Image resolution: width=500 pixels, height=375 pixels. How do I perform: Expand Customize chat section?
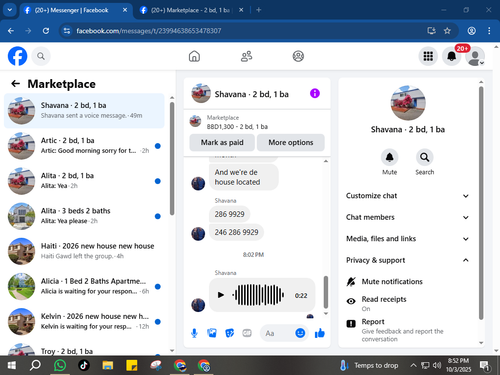click(407, 196)
